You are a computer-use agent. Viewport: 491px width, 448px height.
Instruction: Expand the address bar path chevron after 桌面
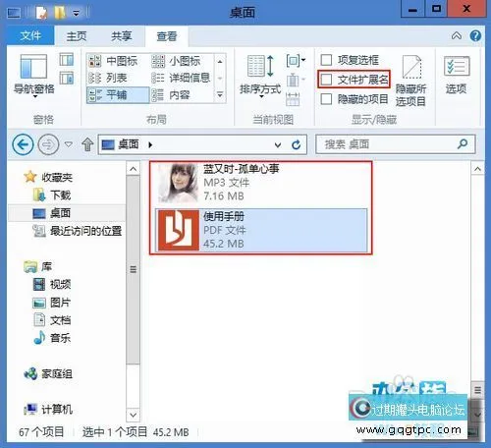point(150,144)
